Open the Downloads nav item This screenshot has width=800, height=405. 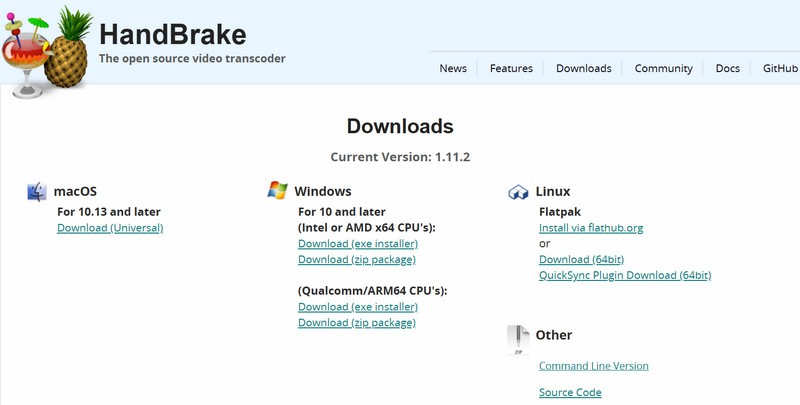(x=584, y=68)
